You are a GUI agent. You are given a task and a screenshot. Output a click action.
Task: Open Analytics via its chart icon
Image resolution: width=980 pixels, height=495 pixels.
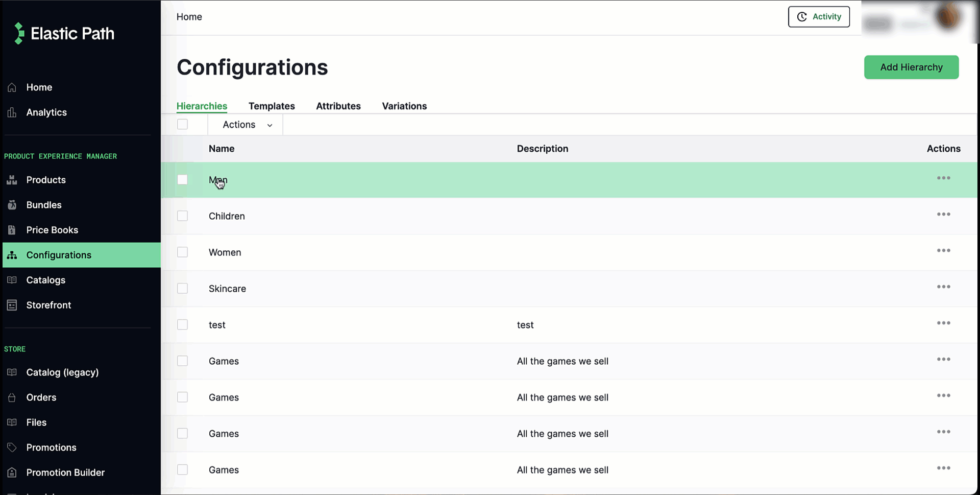pos(12,112)
